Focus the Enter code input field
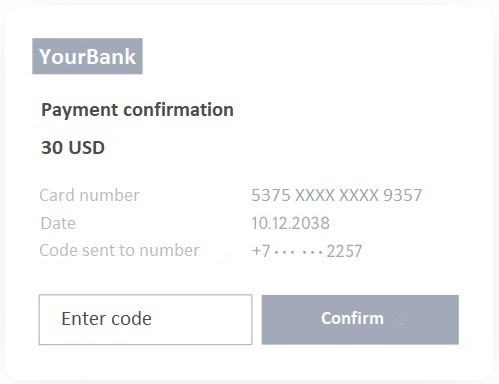Viewport: 499px width, 384px height. [145, 319]
